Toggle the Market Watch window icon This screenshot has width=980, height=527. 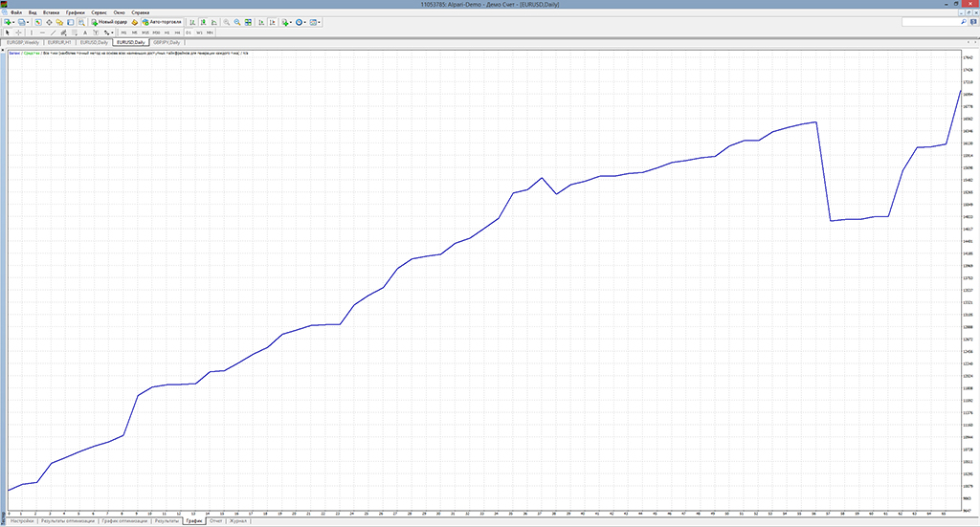38,23
